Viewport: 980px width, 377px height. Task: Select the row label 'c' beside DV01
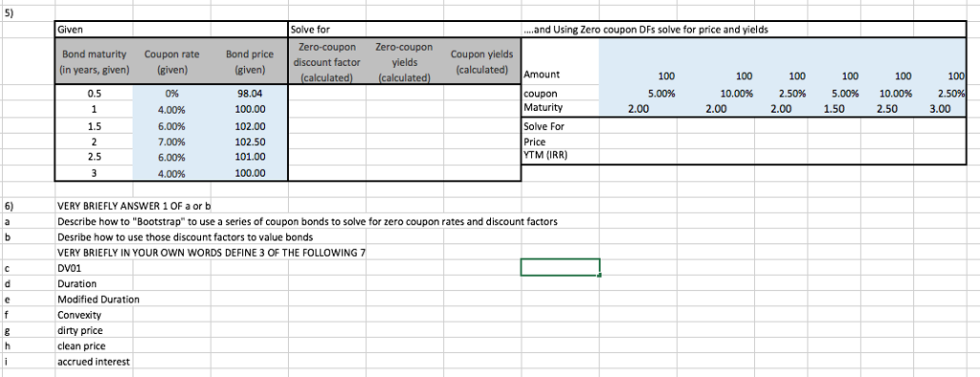coord(28,268)
